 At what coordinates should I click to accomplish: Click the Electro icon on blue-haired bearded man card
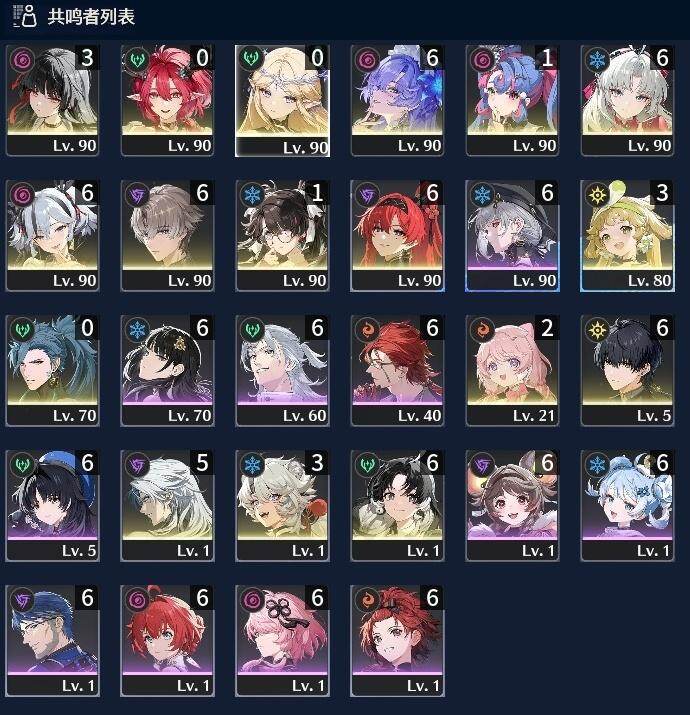tap(22, 600)
